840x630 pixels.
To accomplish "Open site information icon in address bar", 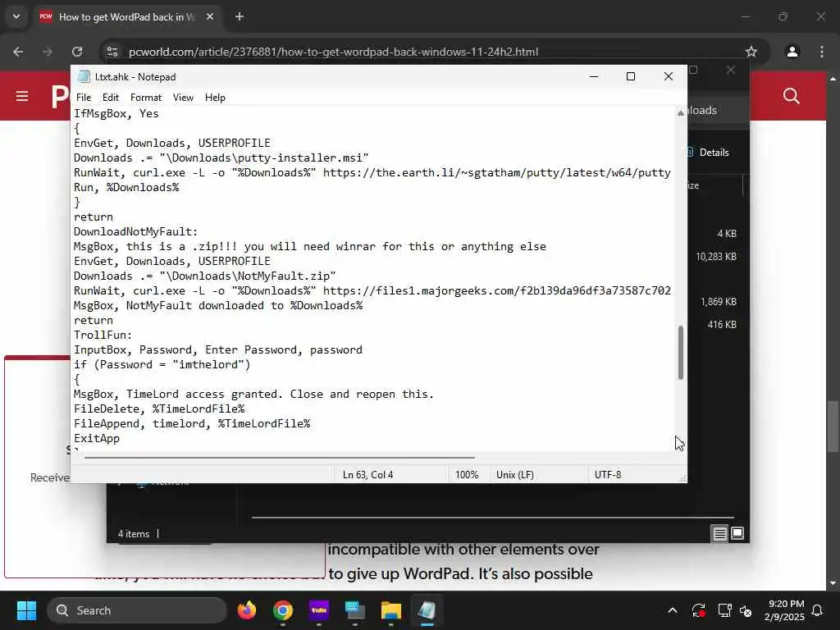I will coord(112,52).
